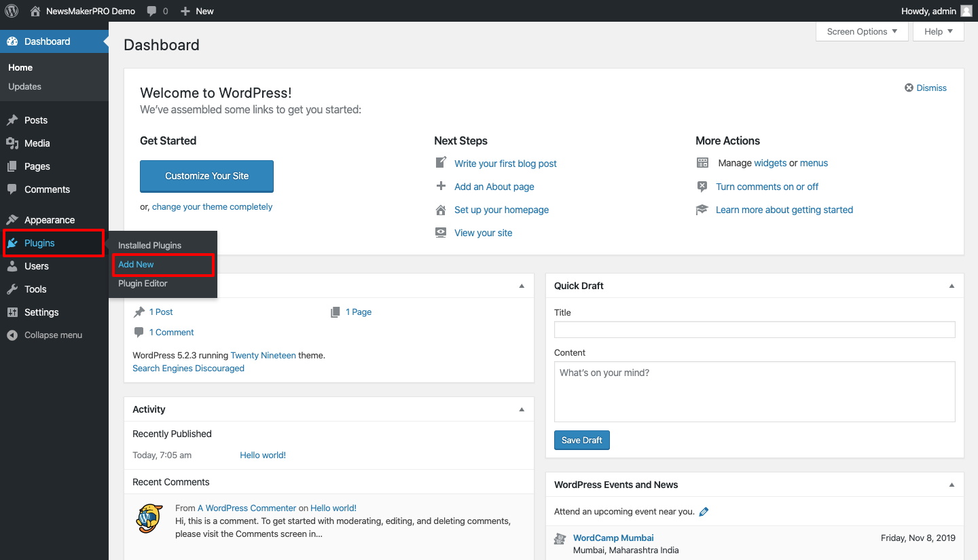Click change your theme completely link
This screenshot has width=978, height=560.
point(212,207)
